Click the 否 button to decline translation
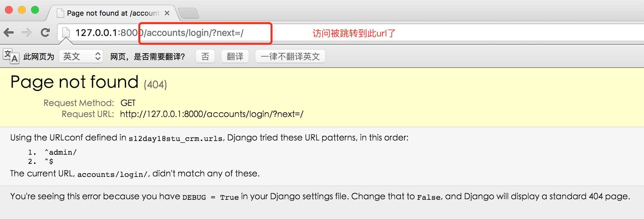Screen dimensions: 644x219 click(205, 56)
